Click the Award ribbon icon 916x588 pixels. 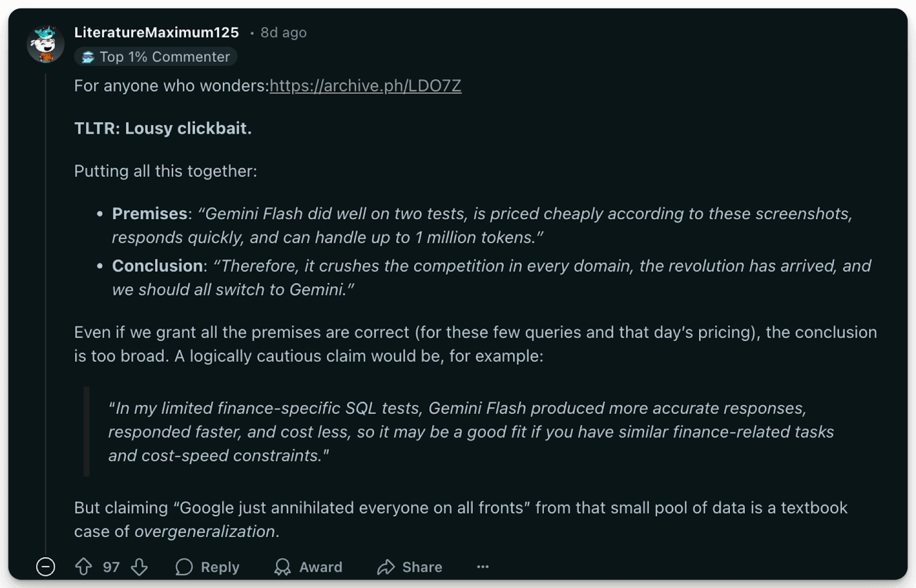pos(282,567)
